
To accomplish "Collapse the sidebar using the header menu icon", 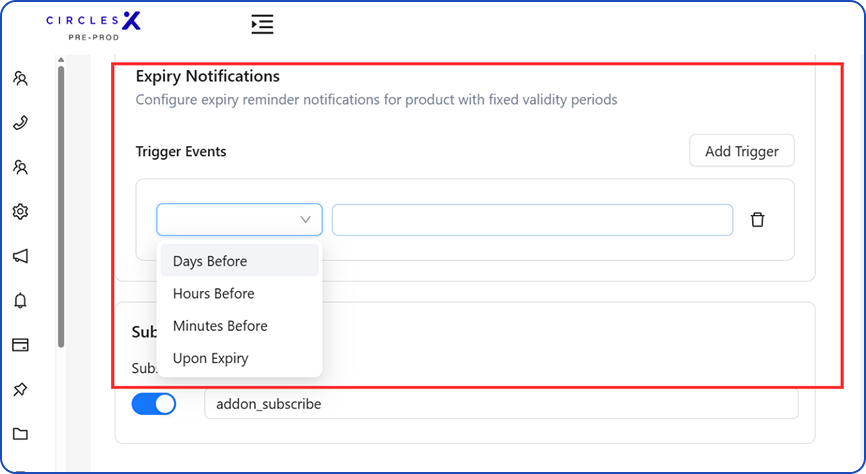I will [262, 24].
